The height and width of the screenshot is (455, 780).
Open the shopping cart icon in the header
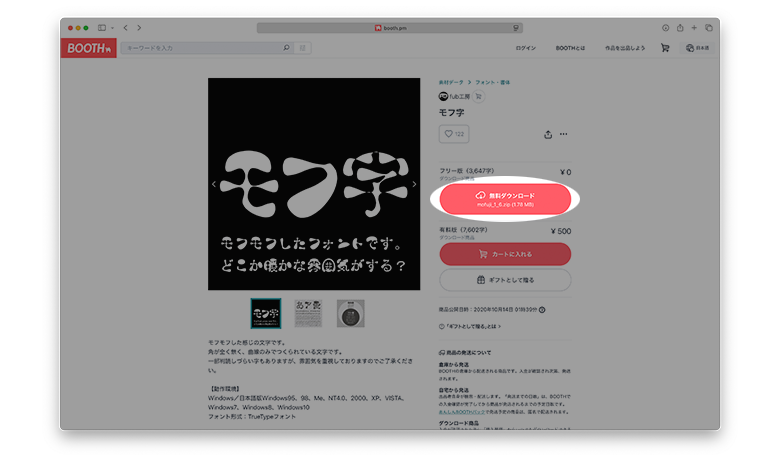pos(665,48)
